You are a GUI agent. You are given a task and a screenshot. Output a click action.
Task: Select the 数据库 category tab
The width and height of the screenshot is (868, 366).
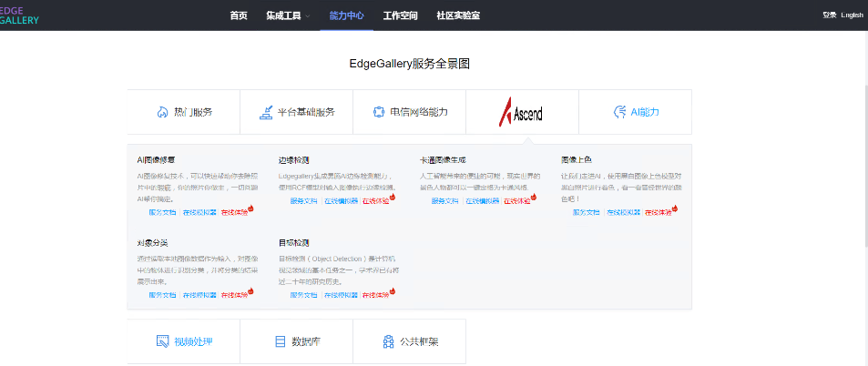(297, 341)
